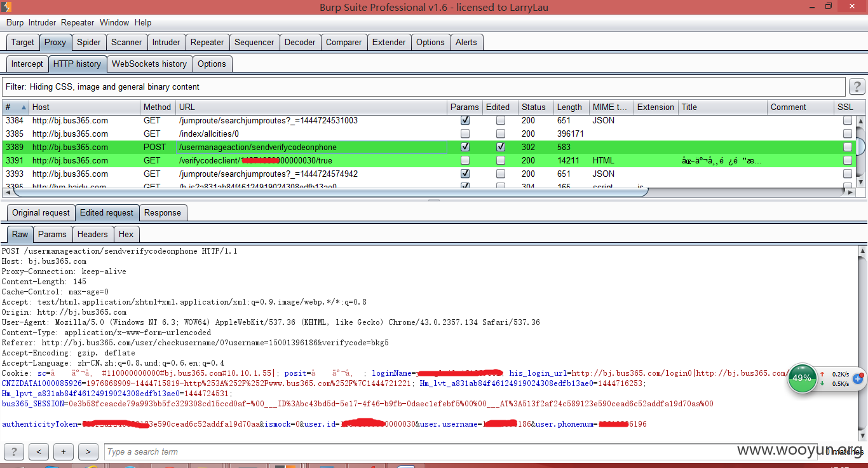Sort history by Comment column
Screen dimensions: 868x468
point(801,107)
